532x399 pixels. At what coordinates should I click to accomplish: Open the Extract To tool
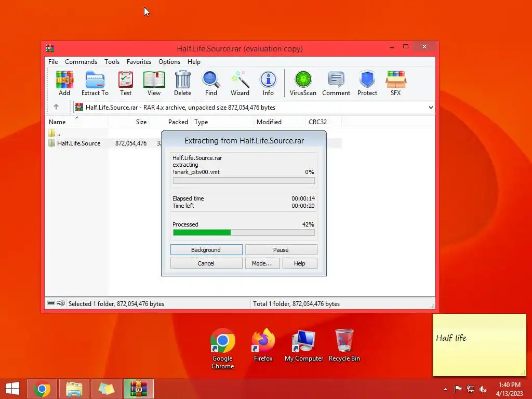pyautogui.click(x=95, y=83)
